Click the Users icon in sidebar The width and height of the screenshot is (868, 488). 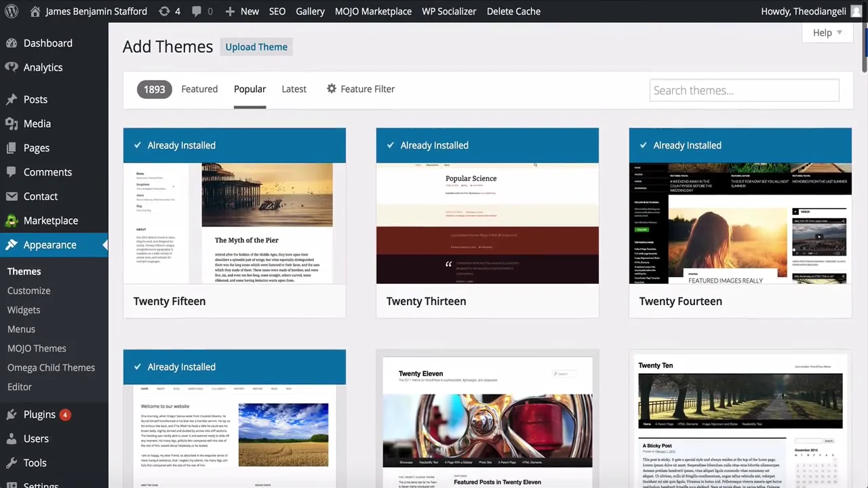(12, 439)
